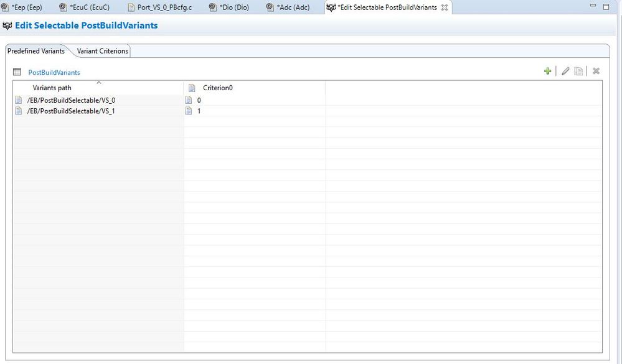Open the Variant Criterions tab
The image size is (622, 364).
[102, 51]
